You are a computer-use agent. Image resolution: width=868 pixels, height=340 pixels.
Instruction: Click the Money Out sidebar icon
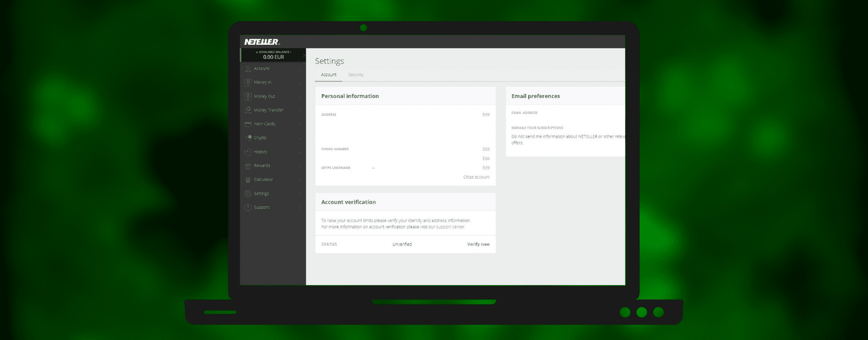click(248, 96)
